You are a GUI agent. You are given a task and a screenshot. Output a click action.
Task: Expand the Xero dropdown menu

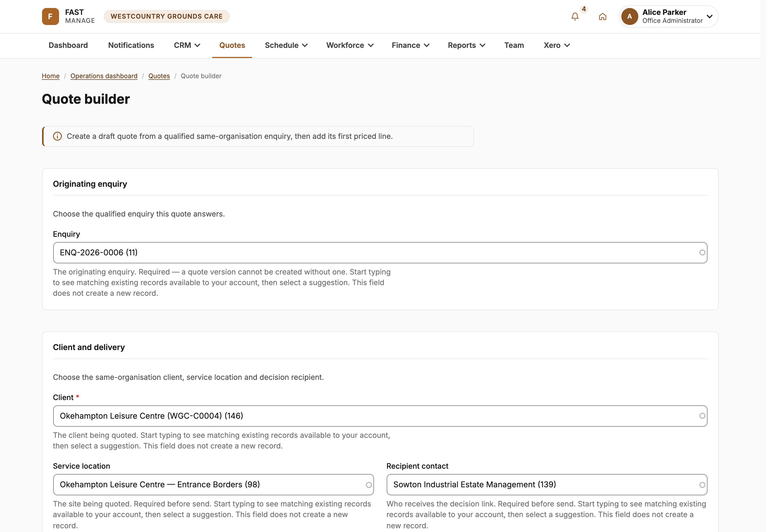(x=556, y=45)
